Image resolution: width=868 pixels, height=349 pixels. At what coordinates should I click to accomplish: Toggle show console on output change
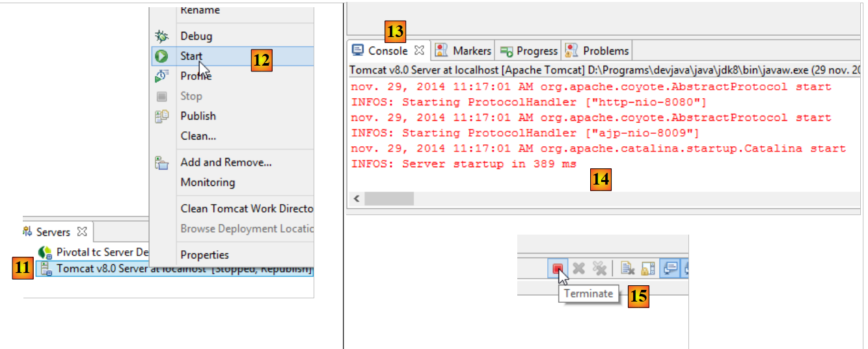[x=670, y=268]
